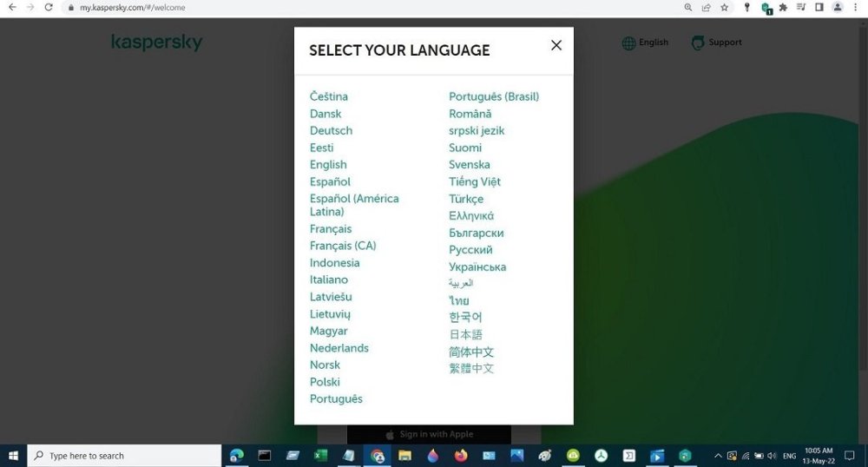
Task: Select Русский language
Action: pos(470,250)
